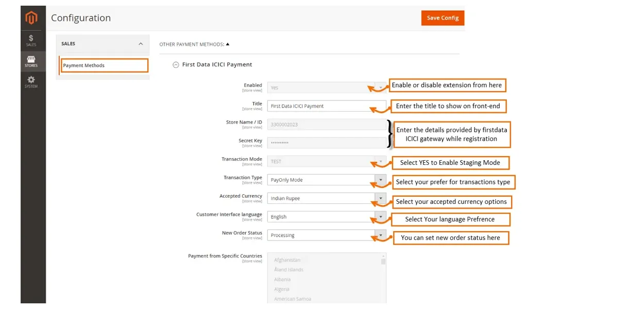644x309 pixels.
Task: Open the System gear icon menu
Action: (31, 82)
